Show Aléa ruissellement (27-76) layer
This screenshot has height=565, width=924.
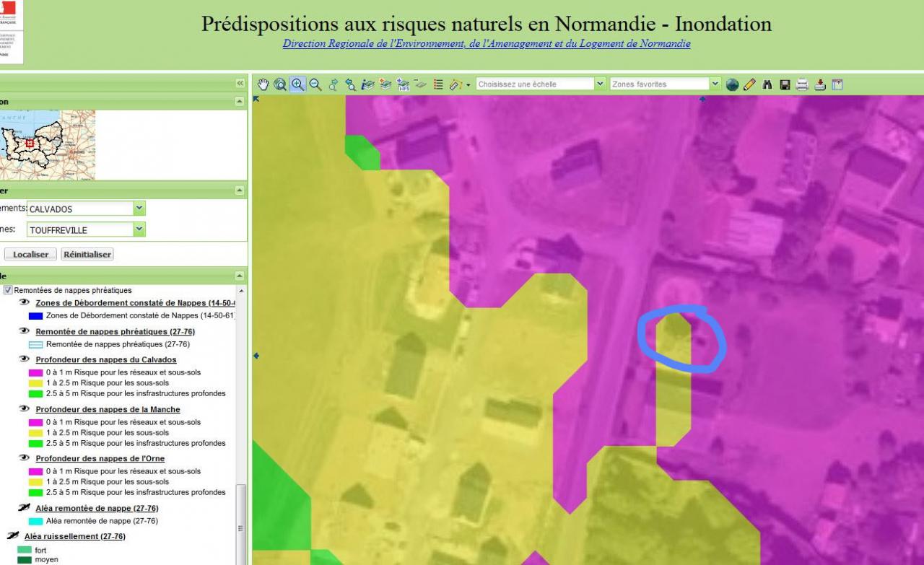click(x=13, y=536)
